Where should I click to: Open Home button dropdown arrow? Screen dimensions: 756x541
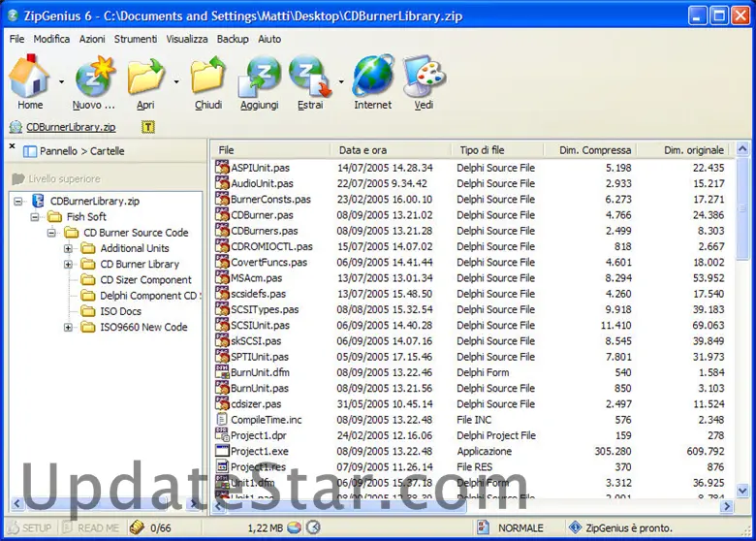click(61, 81)
